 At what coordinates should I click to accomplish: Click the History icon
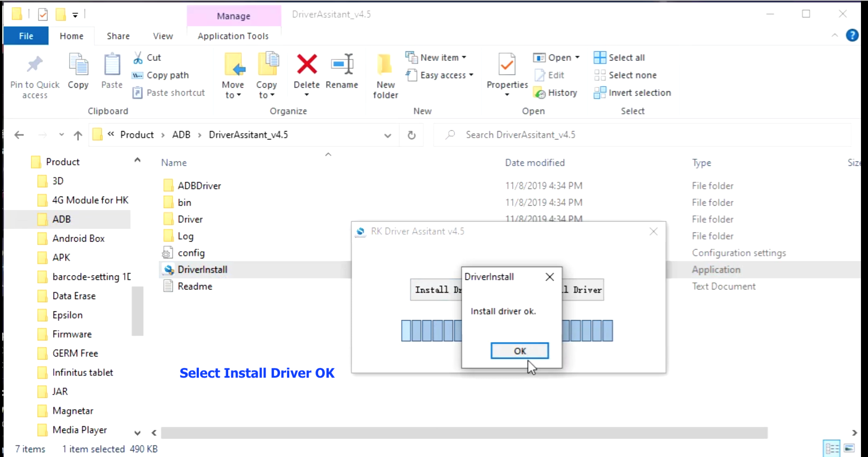539,93
